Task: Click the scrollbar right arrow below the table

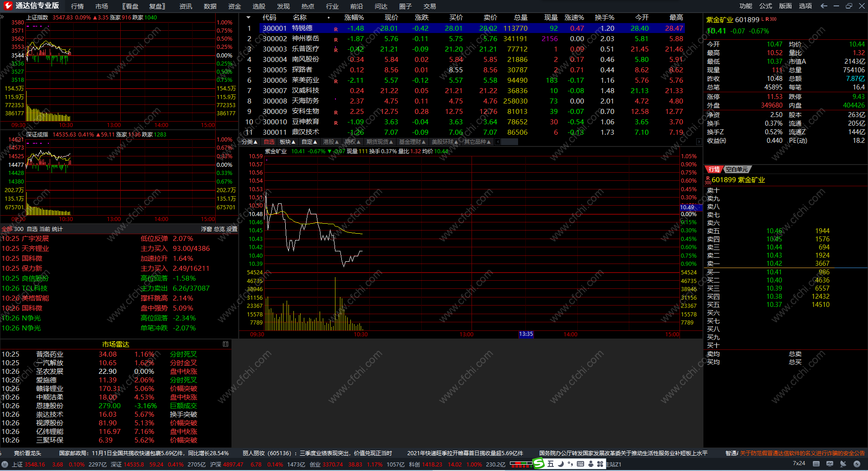Action: click(x=699, y=142)
